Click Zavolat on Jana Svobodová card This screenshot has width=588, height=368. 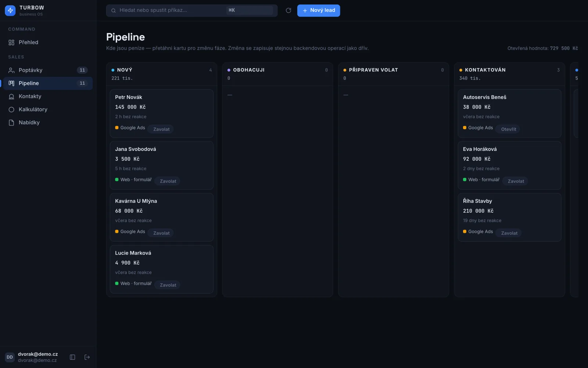tap(168, 181)
